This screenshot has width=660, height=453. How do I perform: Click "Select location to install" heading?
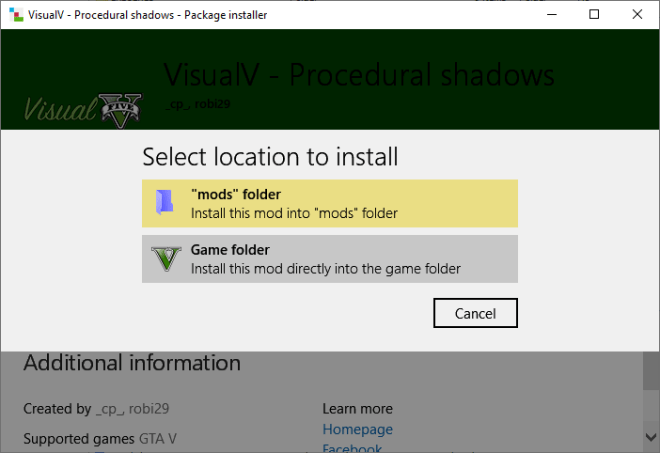click(x=270, y=157)
